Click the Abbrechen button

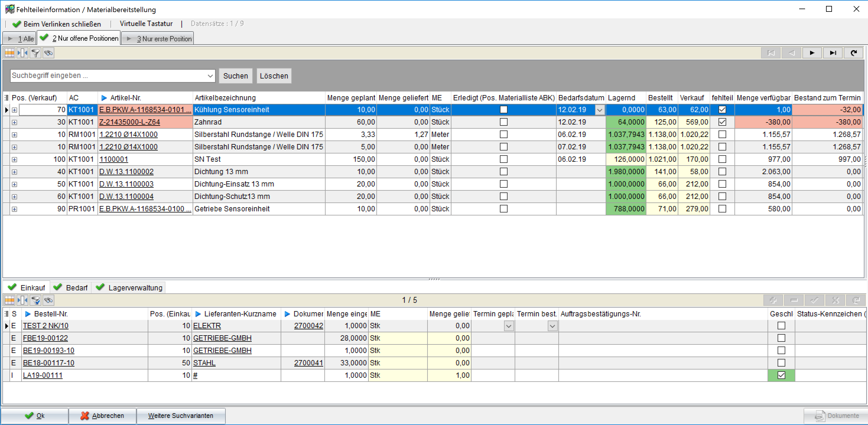[x=103, y=416]
